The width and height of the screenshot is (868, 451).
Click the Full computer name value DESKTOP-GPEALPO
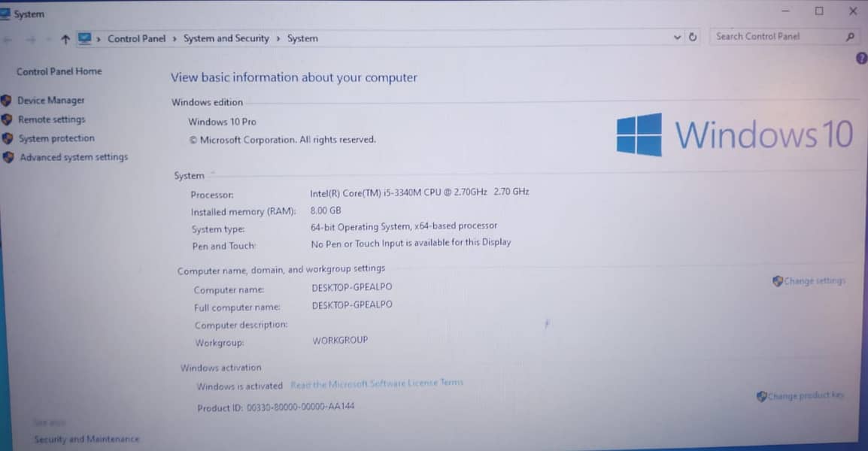click(x=352, y=305)
